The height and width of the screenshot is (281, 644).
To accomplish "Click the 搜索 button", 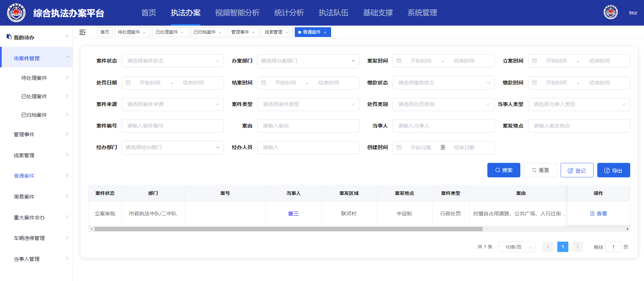I will (504, 170).
